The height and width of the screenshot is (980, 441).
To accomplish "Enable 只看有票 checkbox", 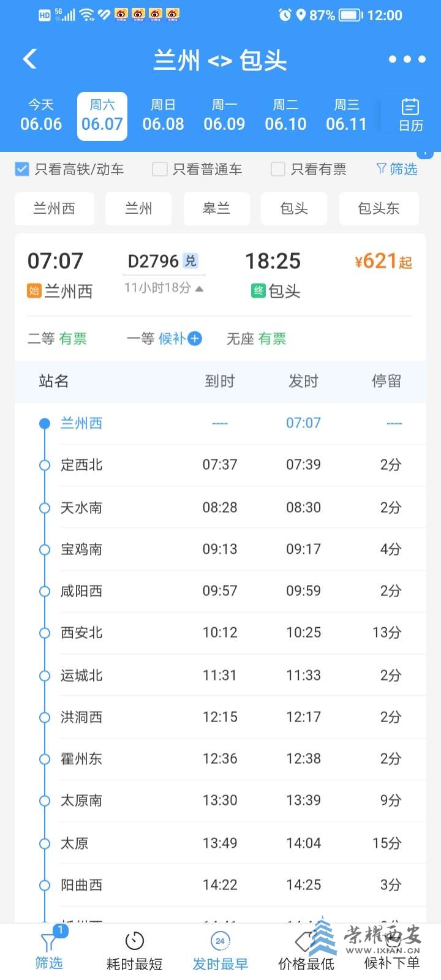I will [x=278, y=169].
